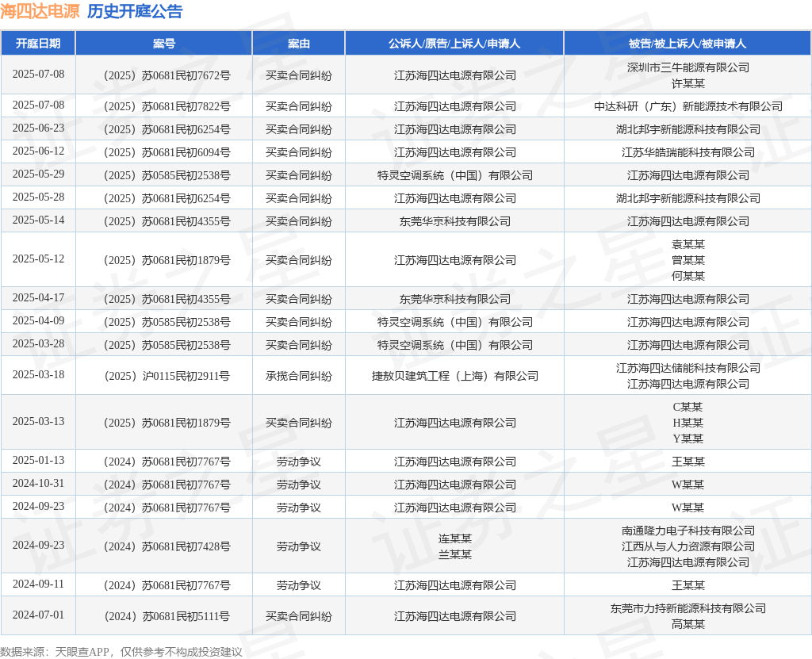Click defendant 中达科研（广东）新能源技术有限公司
This screenshot has height=659, width=812.
pos(688,107)
